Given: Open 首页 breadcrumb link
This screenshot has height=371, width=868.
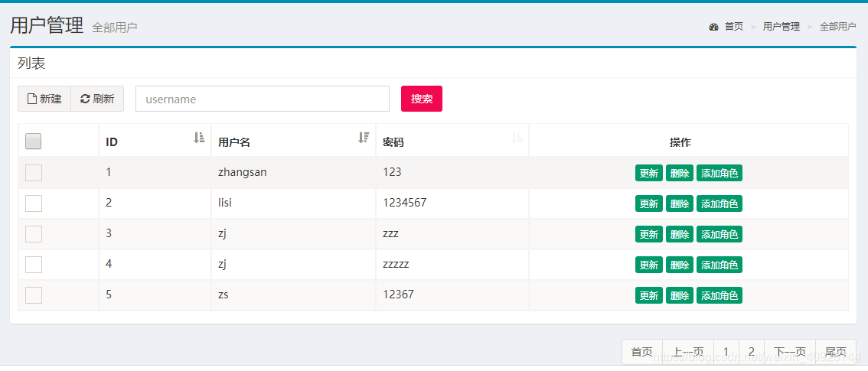Looking at the screenshot, I should coord(734,27).
